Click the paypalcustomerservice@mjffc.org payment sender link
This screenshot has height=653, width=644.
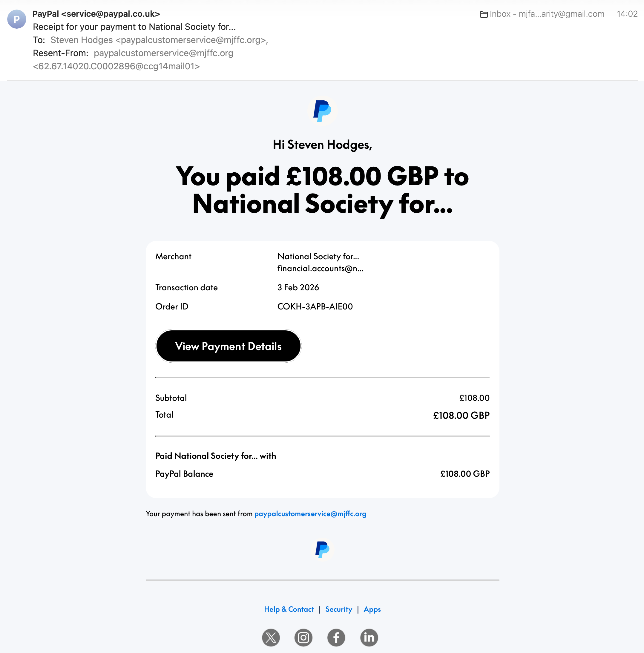click(x=310, y=514)
